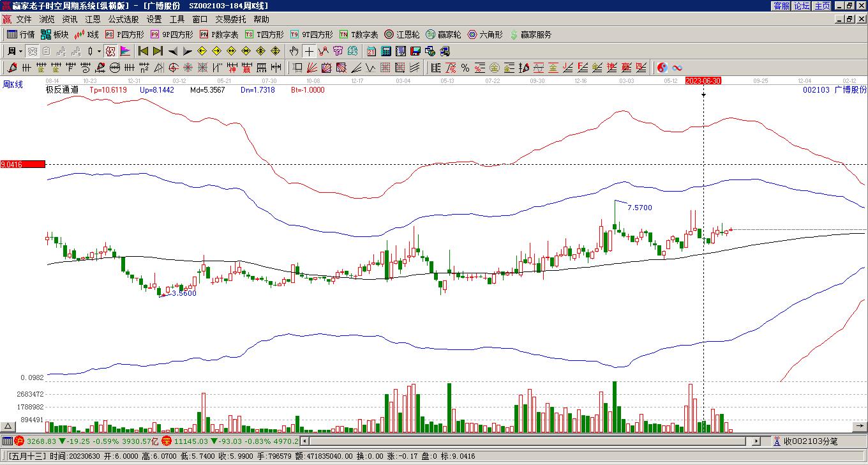The width and height of the screenshot is (868, 465).
Task: Click the yellow diamond left-arrow icon
Action: (x=202, y=51)
